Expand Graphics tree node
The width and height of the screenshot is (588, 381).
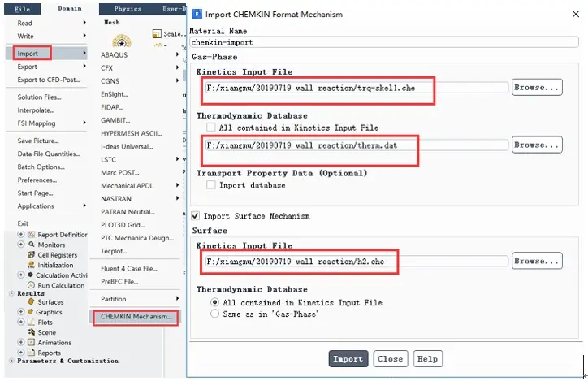tap(21, 312)
